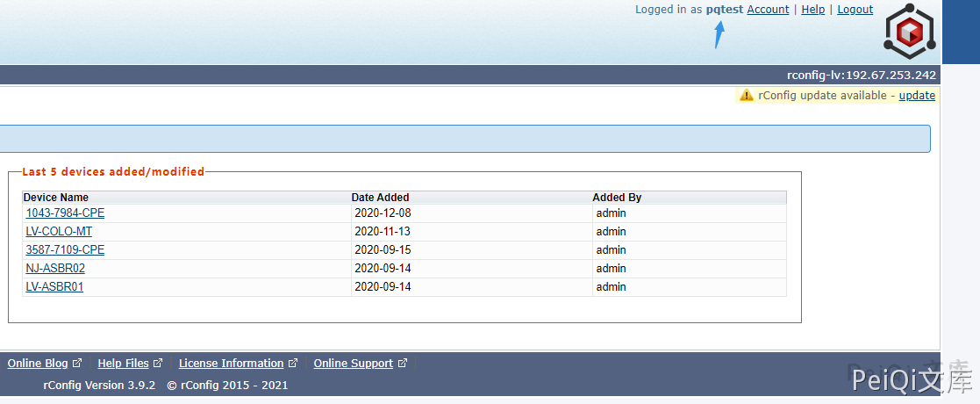This screenshot has height=404, width=980.
Task: Click the Device Name column header
Action: (56, 198)
